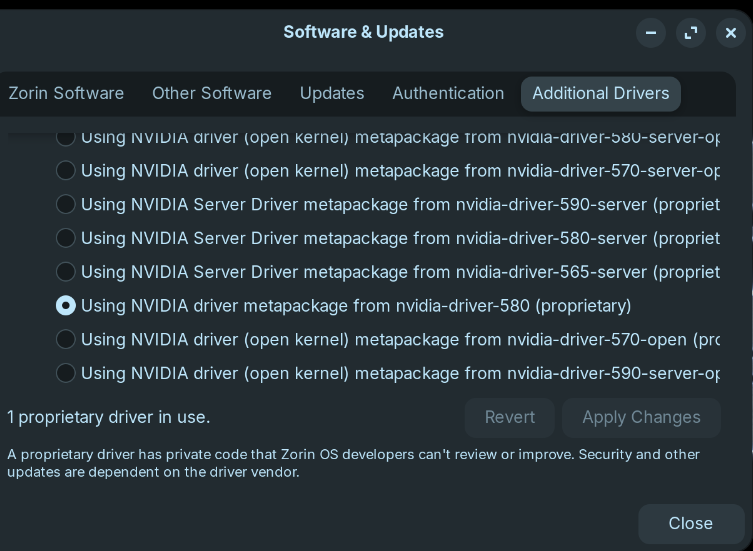753x551 pixels.
Task: Open the Zorin Software tab
Action: 66,93
